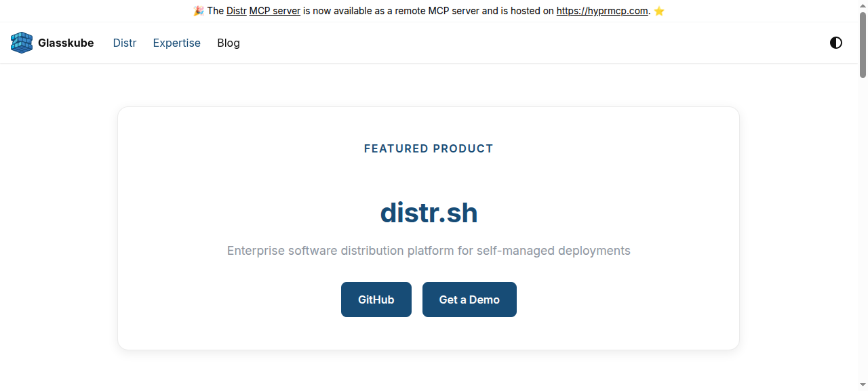Click the Glasskube cube logo icon
This screenshot has height=391, width=868.
point(22,43)
